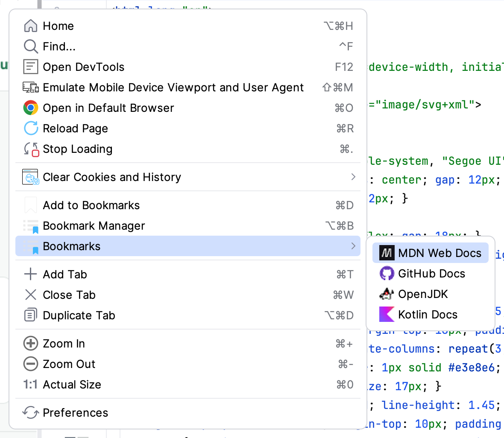504x438 pixels.
Task: Click the Chrome browser icon
Action: point(30,108)
